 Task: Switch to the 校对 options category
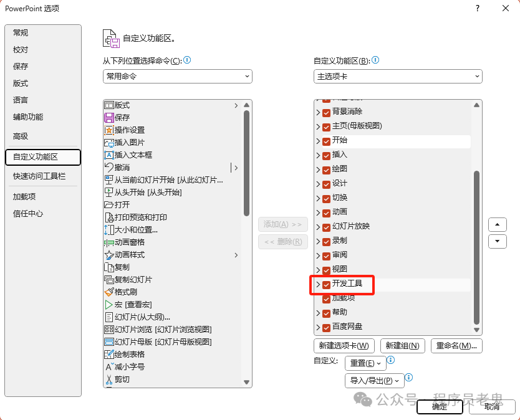[x=43, y=50]
